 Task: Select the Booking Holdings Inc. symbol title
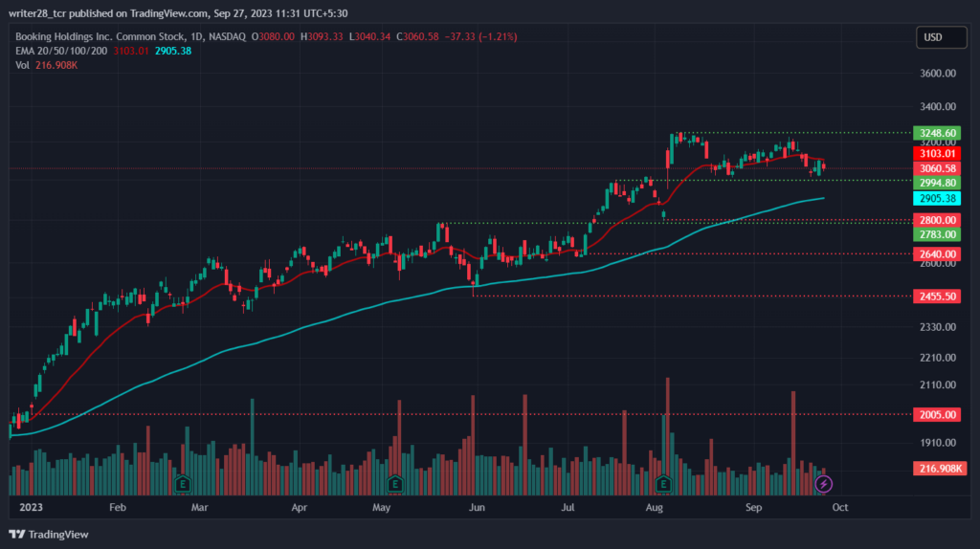point(130,37)
